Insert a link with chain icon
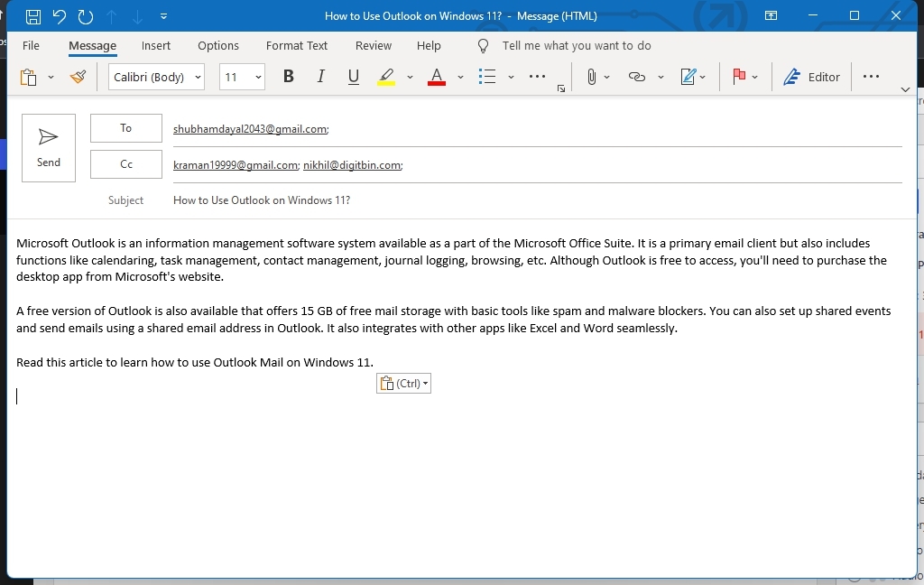Viewport: 924px width, 585px height. 637,77
